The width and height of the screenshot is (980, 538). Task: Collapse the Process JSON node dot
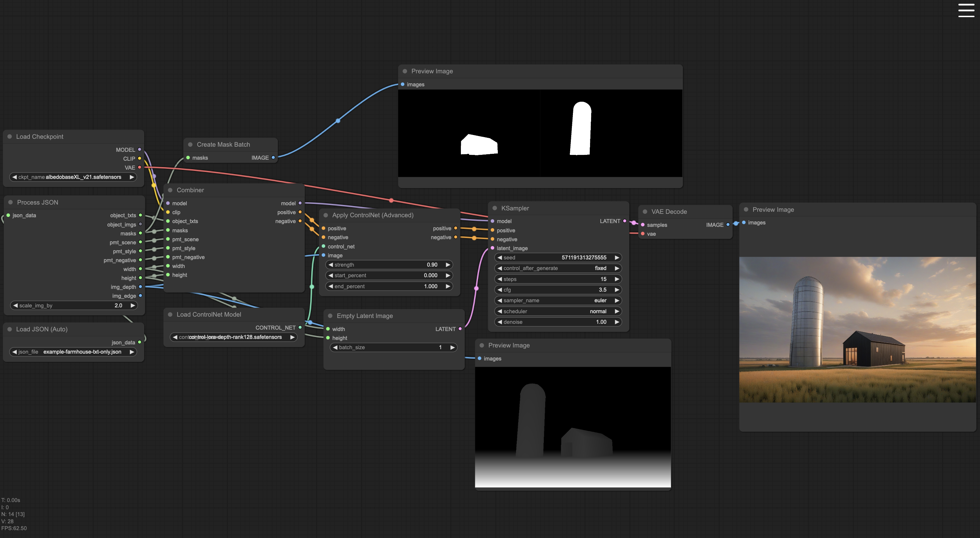click(x=11, y=203)
